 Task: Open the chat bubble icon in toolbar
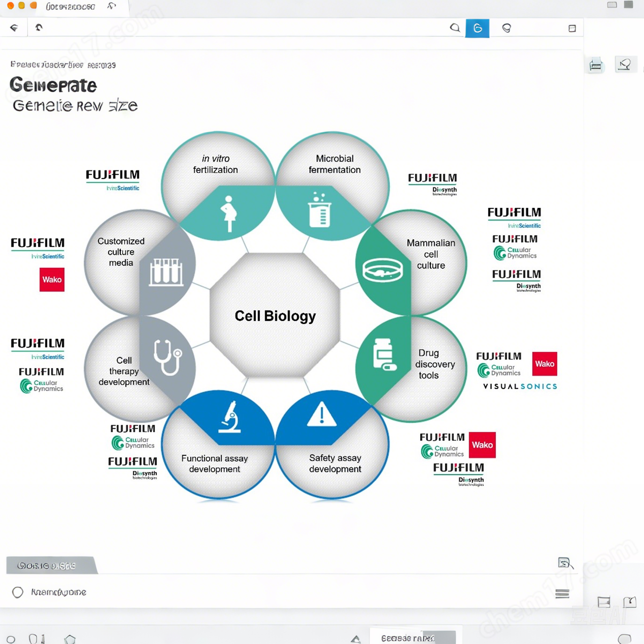[x=506, y=28]
